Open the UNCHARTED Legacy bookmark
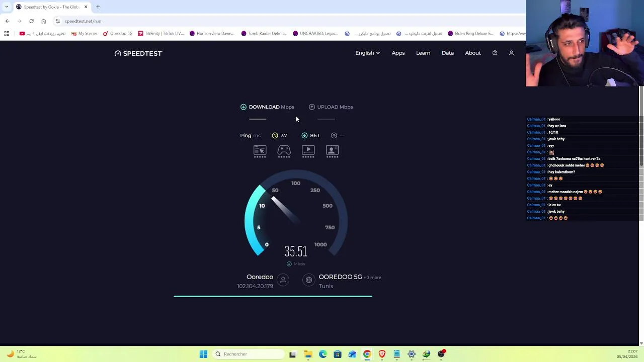The image size is (644, 362). pyautogui.click(x=316, y=34)
